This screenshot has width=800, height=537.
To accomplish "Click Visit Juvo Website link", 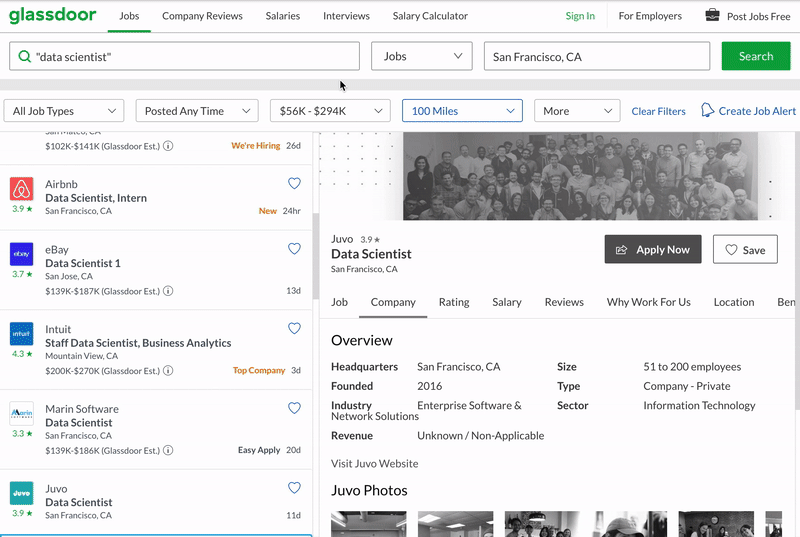I will 374,464.
